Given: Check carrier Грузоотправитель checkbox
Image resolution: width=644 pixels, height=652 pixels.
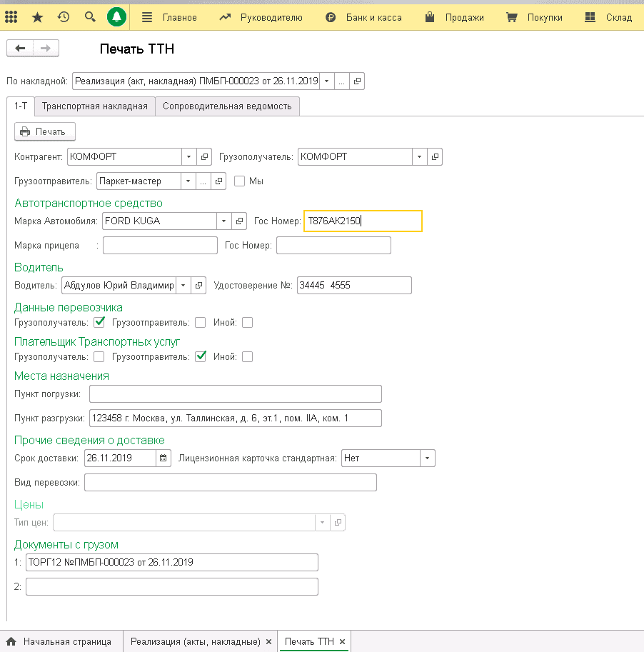Looking at the screenshot, I should pyautogui.click(x=201, y=323).
